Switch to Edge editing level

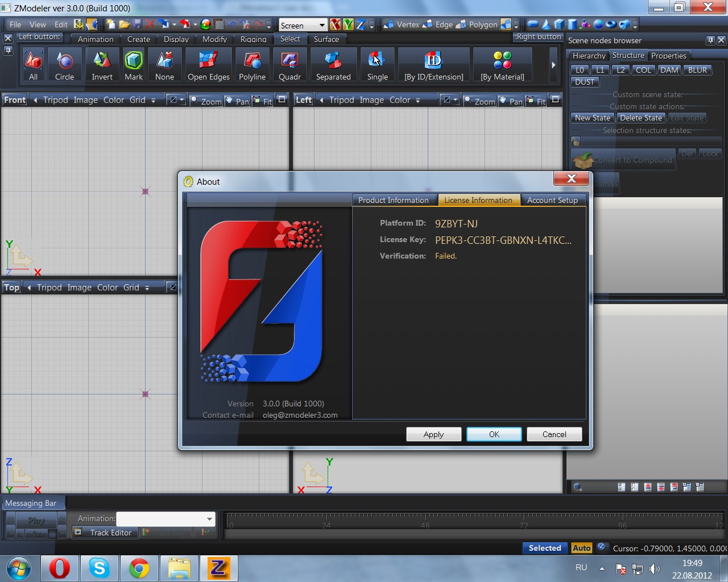[x=439, y=24]
